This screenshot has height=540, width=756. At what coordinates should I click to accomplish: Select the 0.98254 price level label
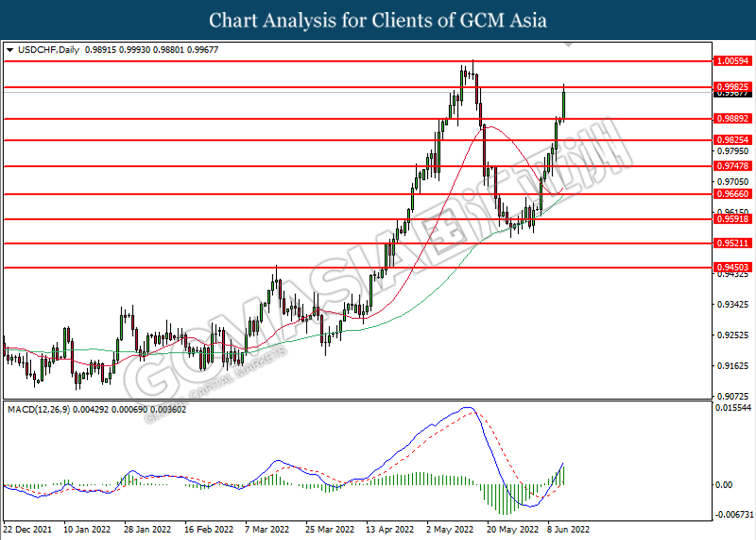tap(733, 140)
